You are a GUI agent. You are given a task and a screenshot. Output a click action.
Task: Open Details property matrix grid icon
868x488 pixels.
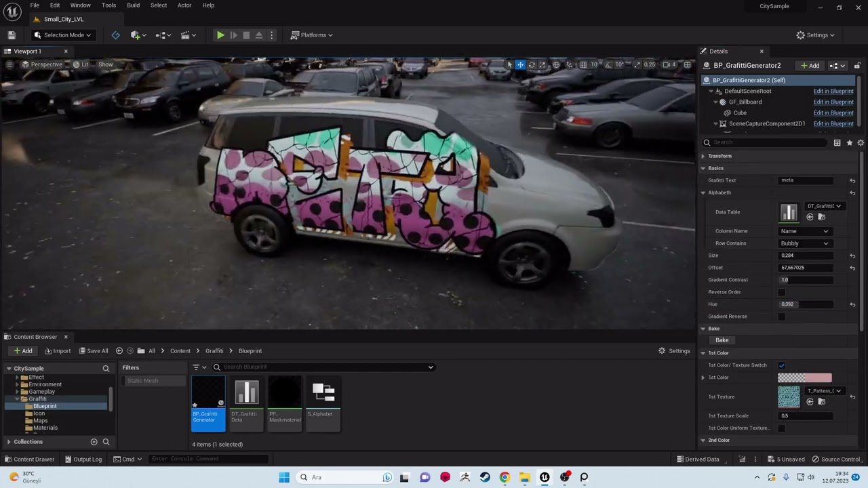(x=837, y=142)
